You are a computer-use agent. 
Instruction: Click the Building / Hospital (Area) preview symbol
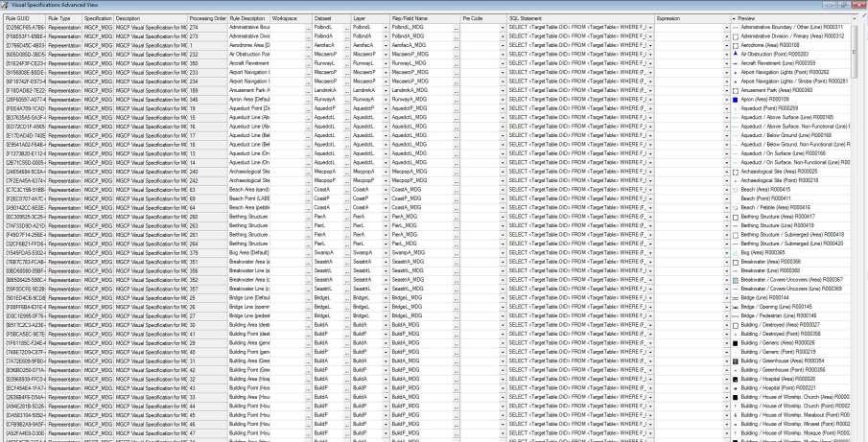click(x=735, y=379)
